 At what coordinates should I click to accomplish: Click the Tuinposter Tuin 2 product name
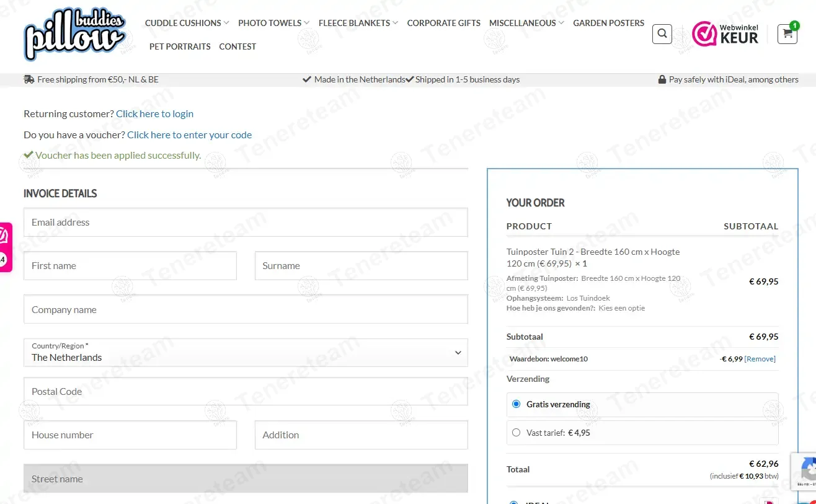[x=593, y=257]
